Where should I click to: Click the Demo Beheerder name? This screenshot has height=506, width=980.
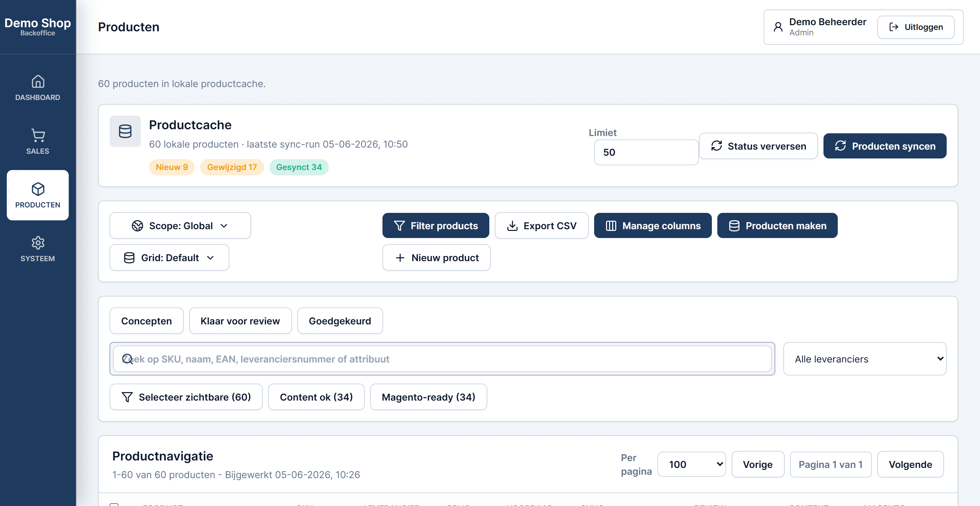coord(827,22)
